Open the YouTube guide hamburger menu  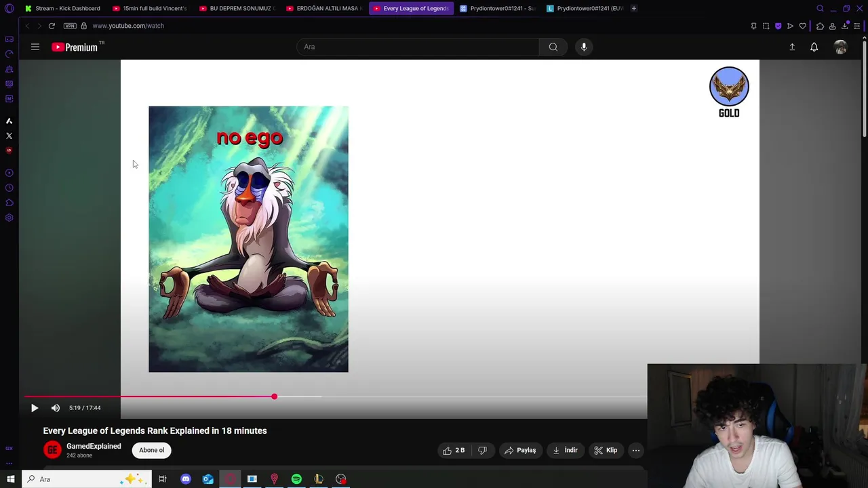(x=35, y=47)
